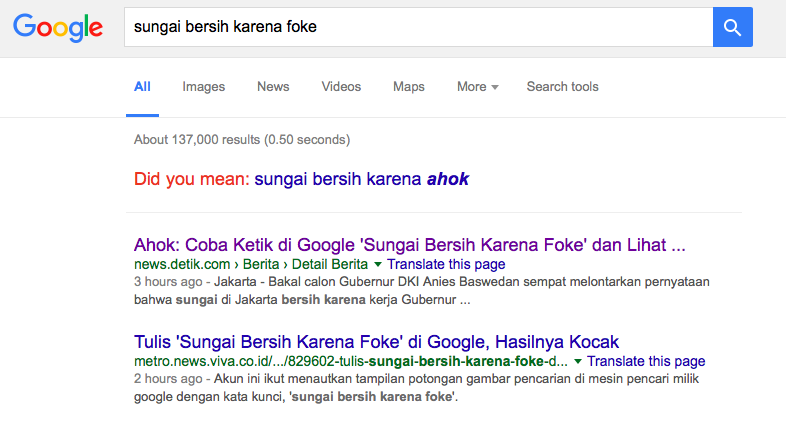Open the Videos tab

click(x=341, y=87)
